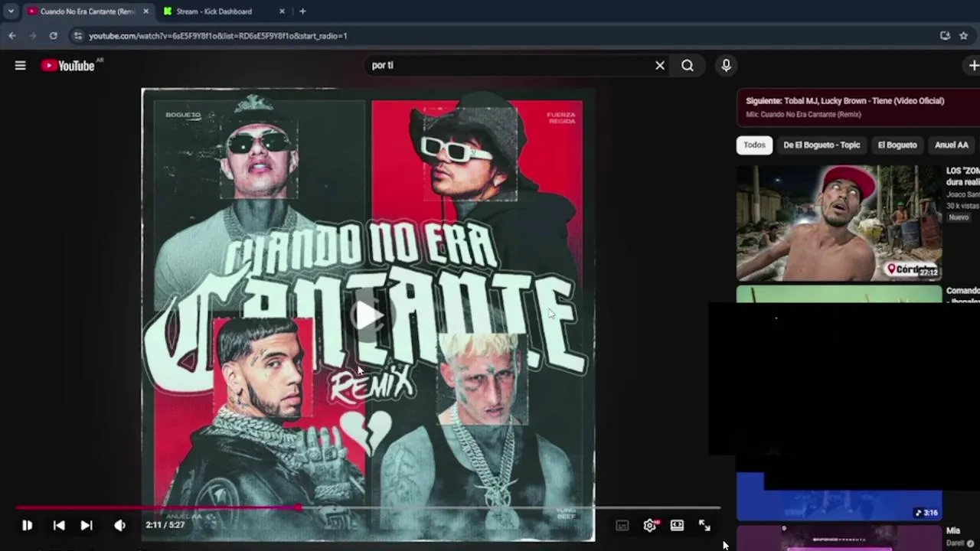Select De El Bogueto - Topic chip

pyautogui.click(x=822, y=145)
